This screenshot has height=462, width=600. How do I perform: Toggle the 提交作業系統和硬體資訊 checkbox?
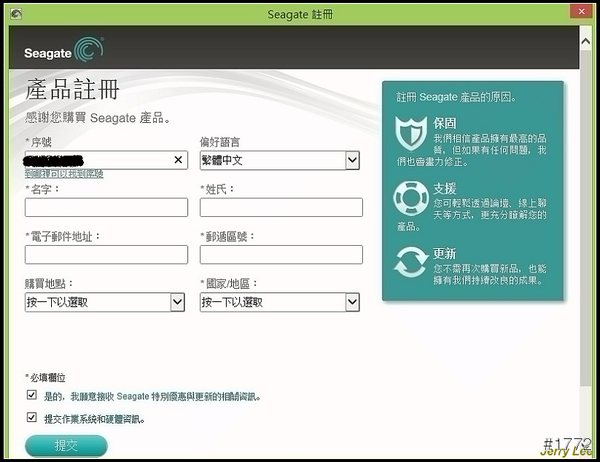32,418
